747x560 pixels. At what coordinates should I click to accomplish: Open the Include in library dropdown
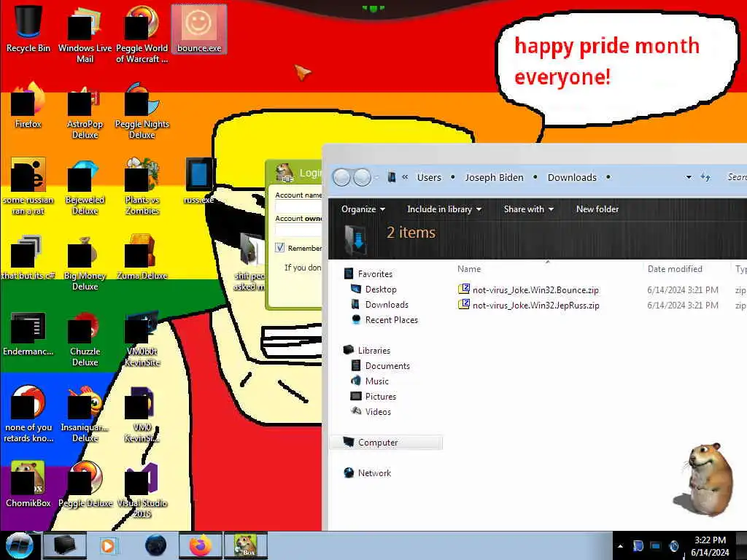[x=444, y=209]
